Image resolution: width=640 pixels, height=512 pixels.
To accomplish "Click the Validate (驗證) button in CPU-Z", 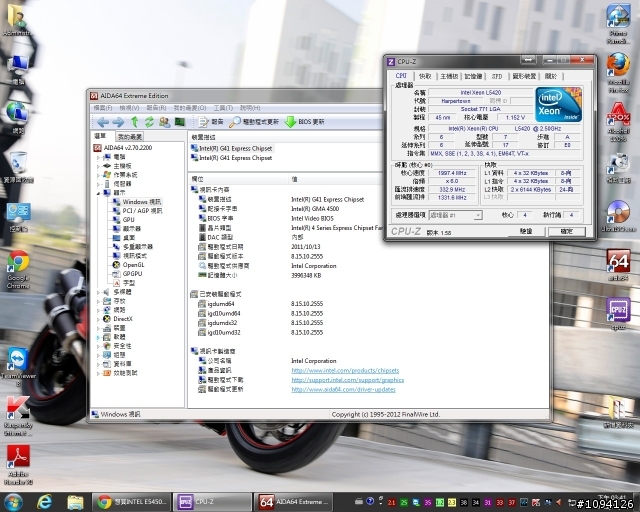I will pyautogui.click(x=526, y=231).
